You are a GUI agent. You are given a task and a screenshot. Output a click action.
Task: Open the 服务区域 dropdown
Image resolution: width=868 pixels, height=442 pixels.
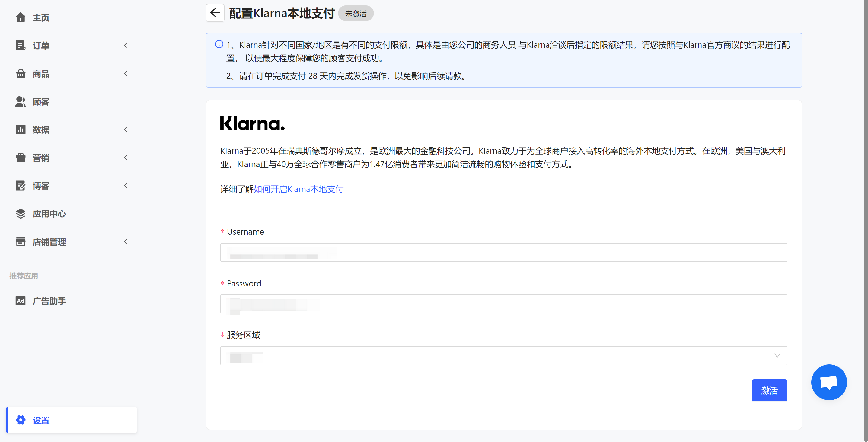coord(503,355)
